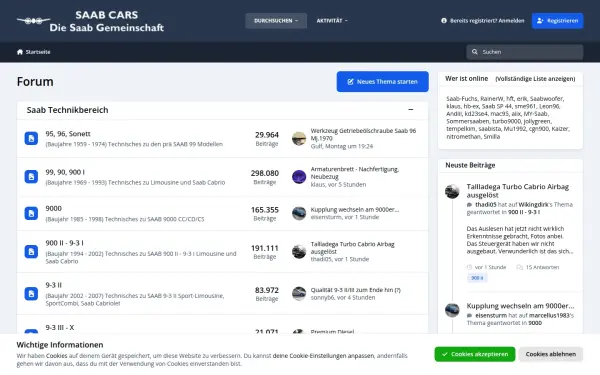Open the 9000 forum title

pyautogui.click(x=54, y=209)
